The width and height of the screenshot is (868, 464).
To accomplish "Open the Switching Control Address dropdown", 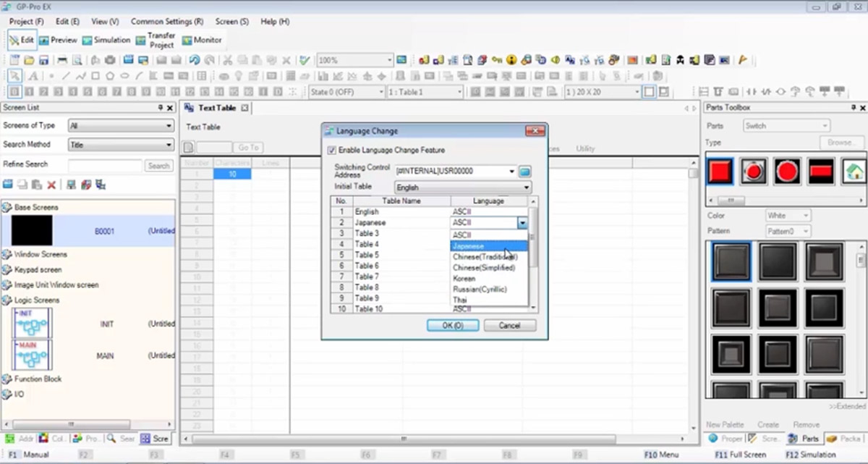I will [512, 172].
